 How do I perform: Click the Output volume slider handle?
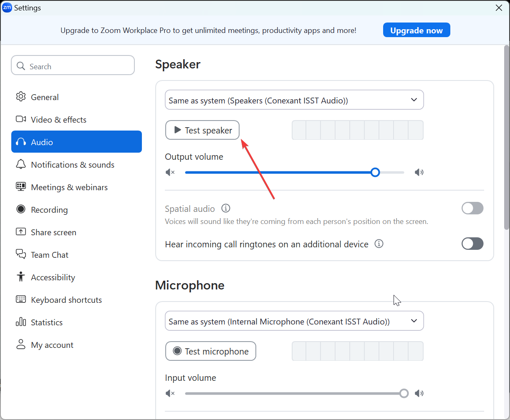point(375,172)
